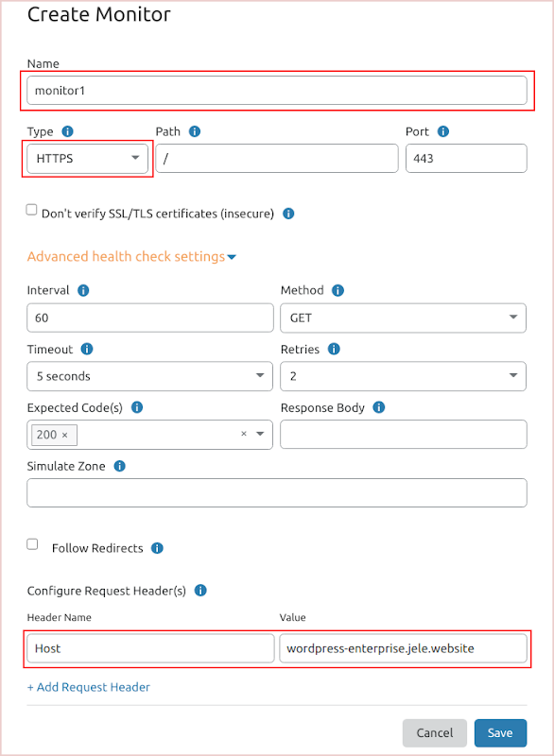Screen dimensions: 554x756
Task: Click the Method info icon
Action: [x=338, y=290]
